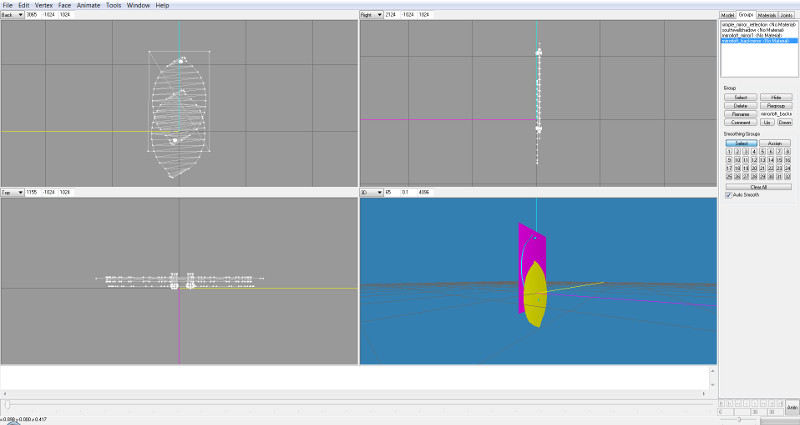Click smoothing group number 8 button
Image resolution: width=800 pixels, height=425 pixels.
click(x=788, y=151)
